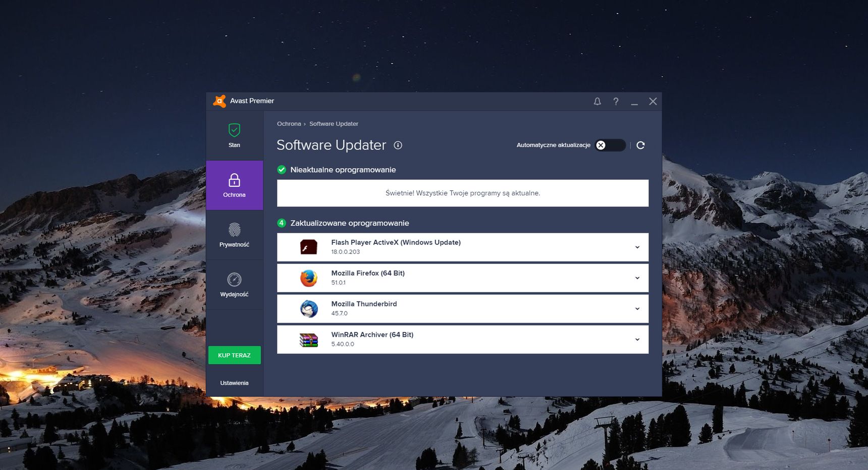This screenshot has height=470, width=868.
Task: Show Software Updater info icon
Action: click(x=398, y=145)
